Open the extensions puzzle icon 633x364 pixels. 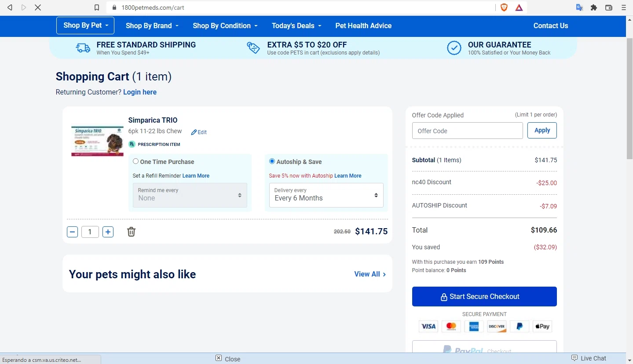pos(594,7)
